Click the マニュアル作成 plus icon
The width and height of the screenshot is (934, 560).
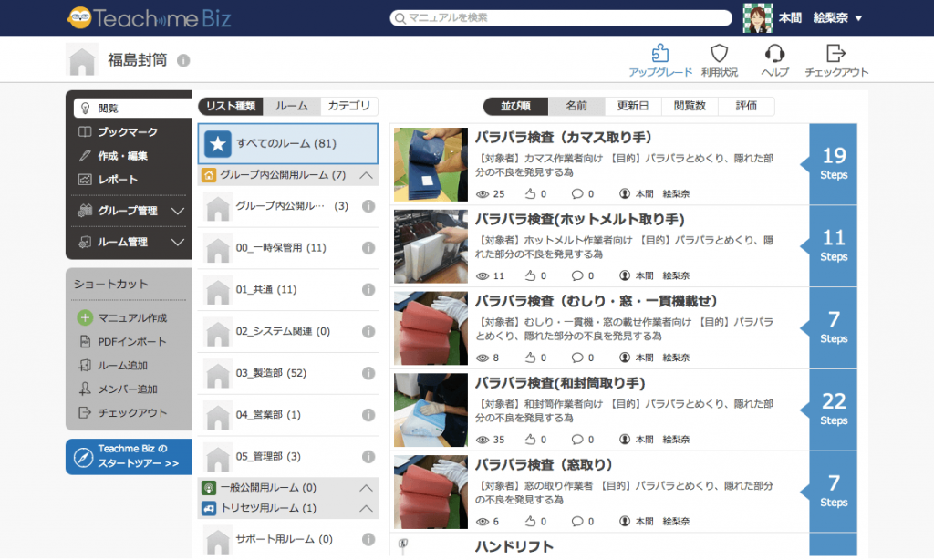[85, 317]
